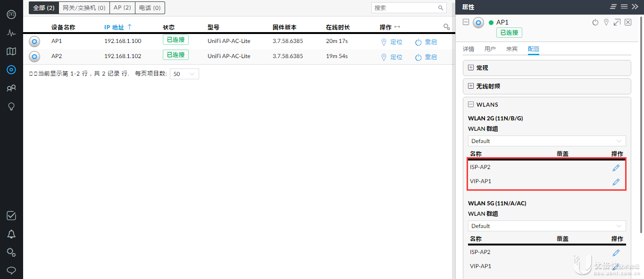Screen dimensions: 644x279
Task: Open the WLAN 5G Default group dropdown
Action: pyautogui.click(x=546, y=226)
